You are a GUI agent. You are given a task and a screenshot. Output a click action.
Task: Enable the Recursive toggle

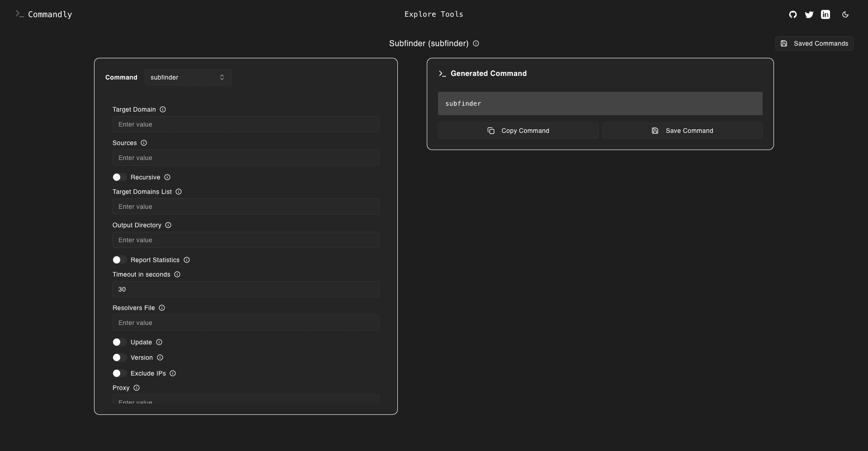tap(119, 177)
